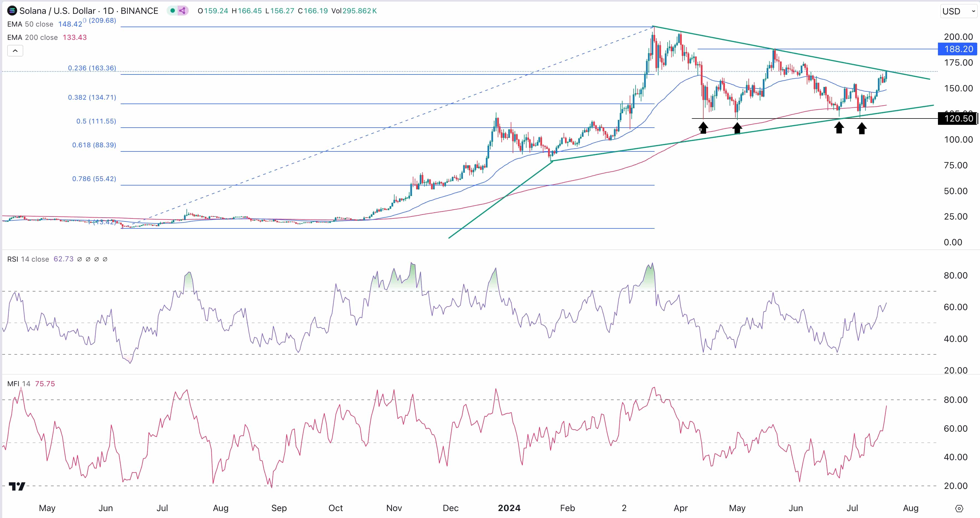Click the open price value 159.24
Screen dimensions: 980x518
[216, 11]
